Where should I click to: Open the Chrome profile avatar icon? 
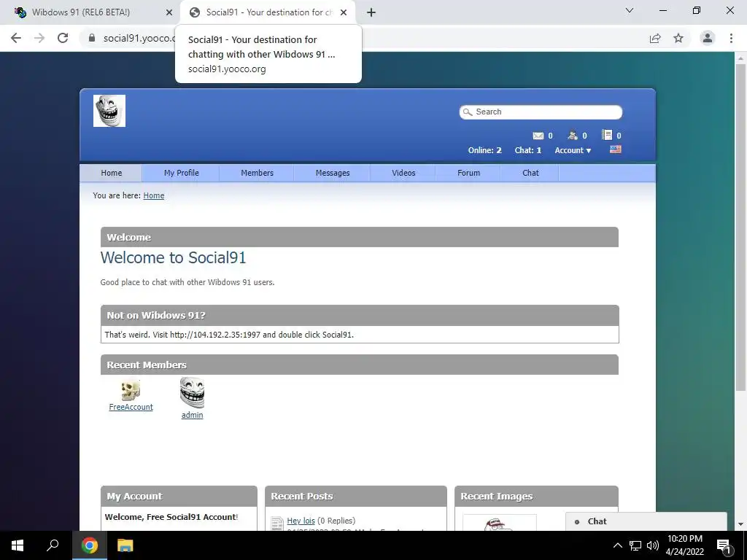708,38
